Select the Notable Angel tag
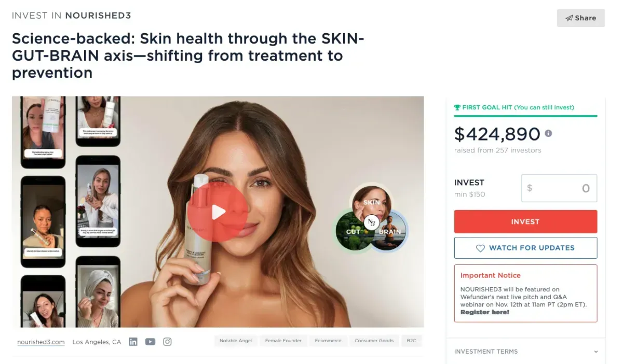 [236, 341]
